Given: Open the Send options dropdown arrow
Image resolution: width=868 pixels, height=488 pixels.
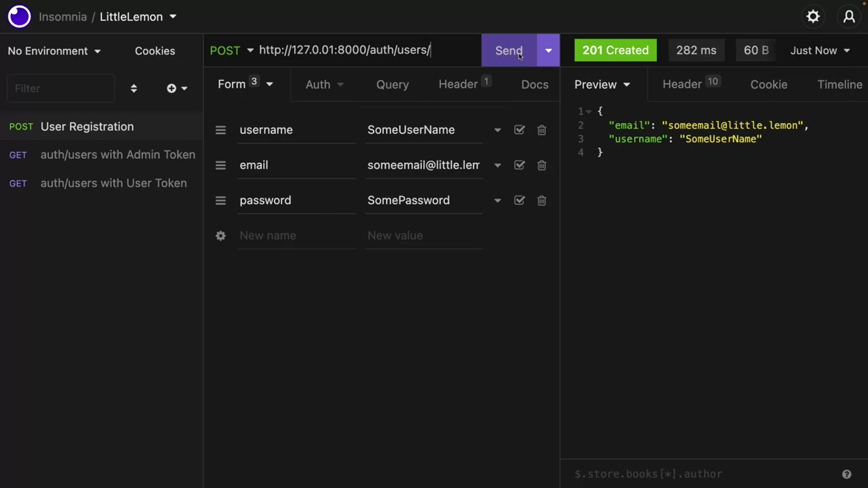Looking at the screenshot, I should pyautogui.click(x=548, y=50).
